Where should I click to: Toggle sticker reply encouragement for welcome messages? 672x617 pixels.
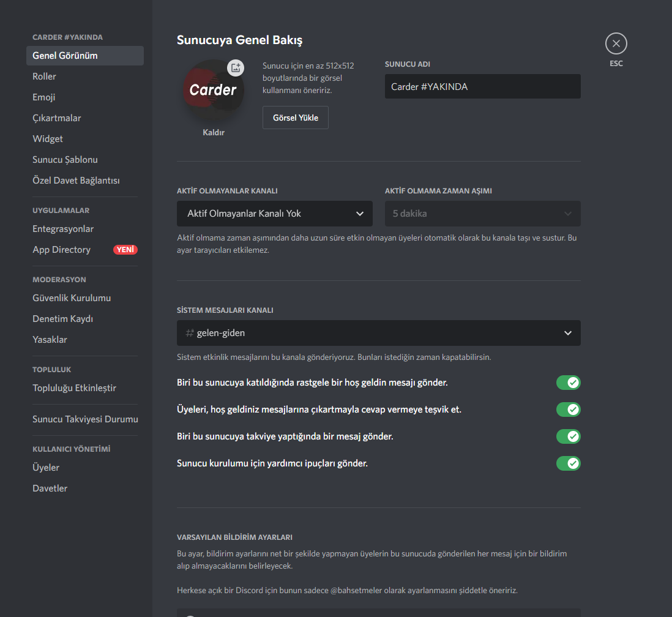click(569, 409)
